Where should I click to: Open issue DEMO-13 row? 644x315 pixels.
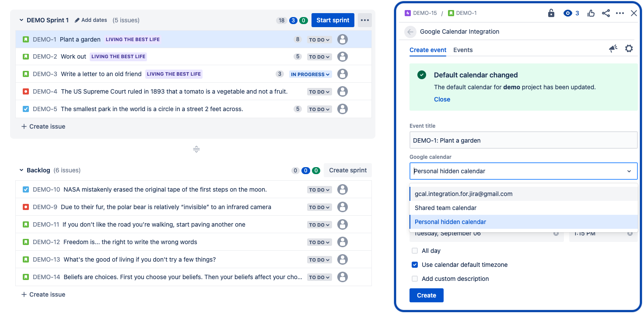point(193,260)
